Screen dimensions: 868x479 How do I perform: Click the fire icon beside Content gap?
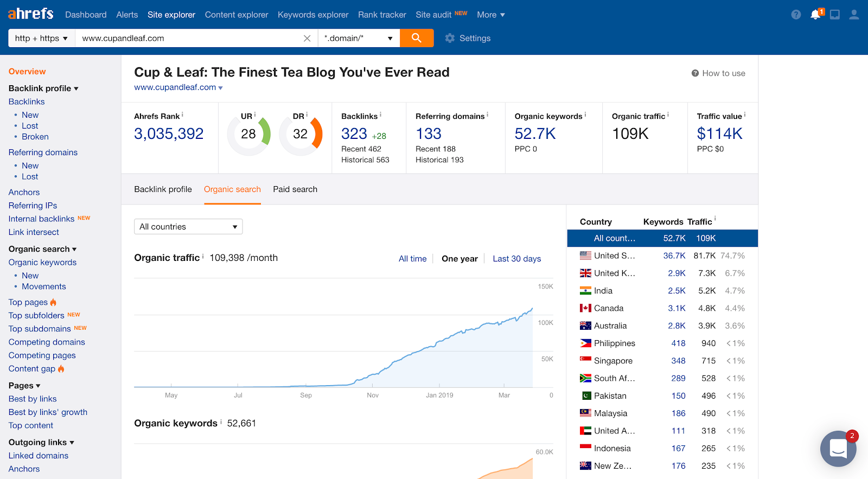click(x=61, y=368)
